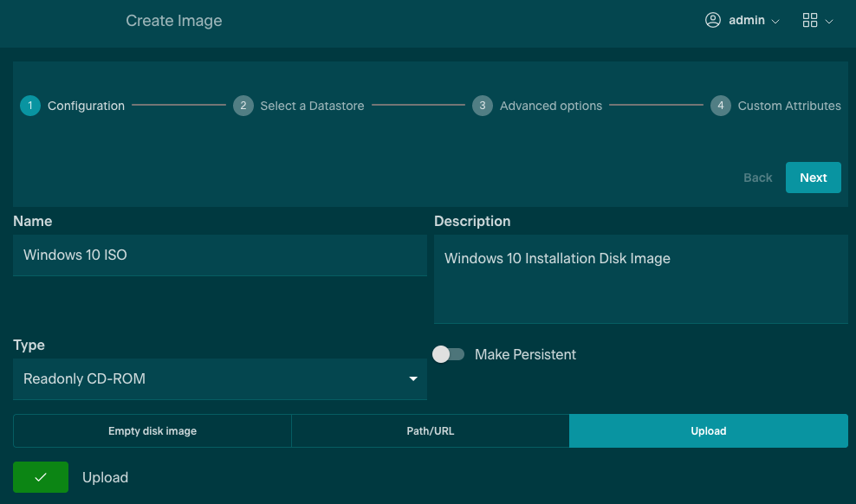Viewport: 856px width, 504px height.
Task: Jump to Select a Datastore step label
Action: coord(312,106)
